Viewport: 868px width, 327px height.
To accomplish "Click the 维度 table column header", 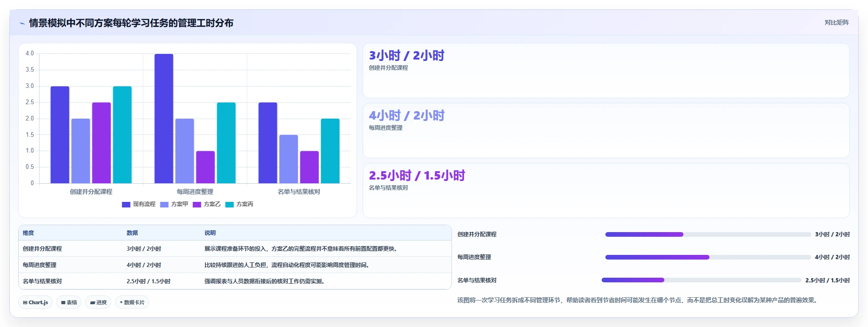I will click(28, 233).
